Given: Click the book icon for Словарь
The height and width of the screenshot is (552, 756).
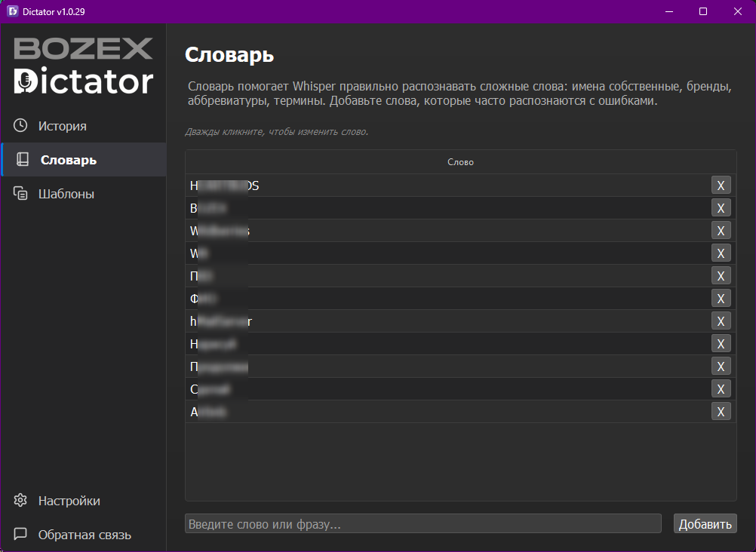Looking at the screenshot, I should click(x=22, y=160).
